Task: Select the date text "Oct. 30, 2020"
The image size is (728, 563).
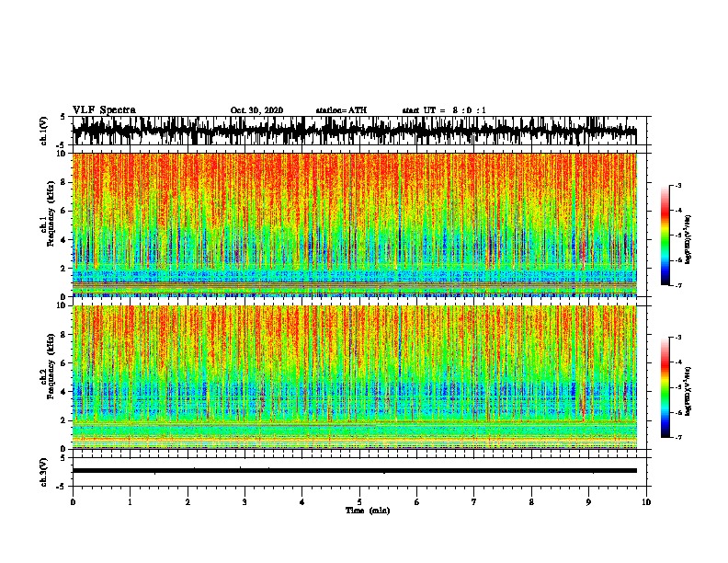Action: coord(256,110)
